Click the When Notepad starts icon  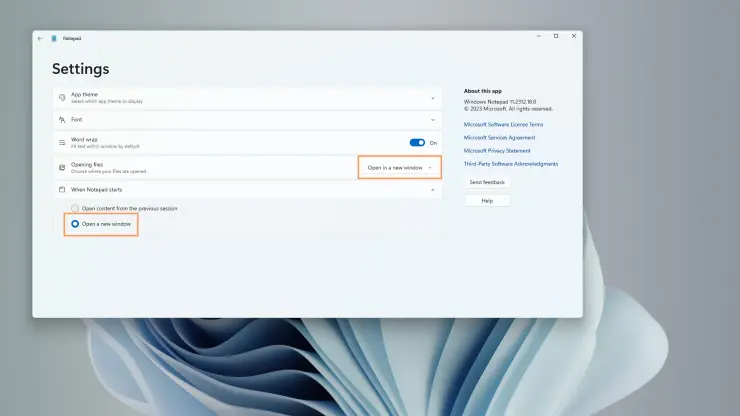(62, 190)
